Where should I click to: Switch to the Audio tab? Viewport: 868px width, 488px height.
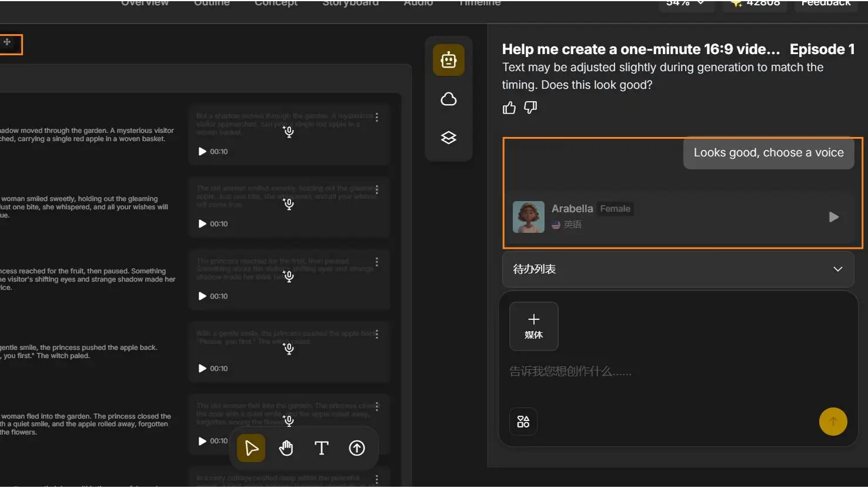[x=418, y=3]
